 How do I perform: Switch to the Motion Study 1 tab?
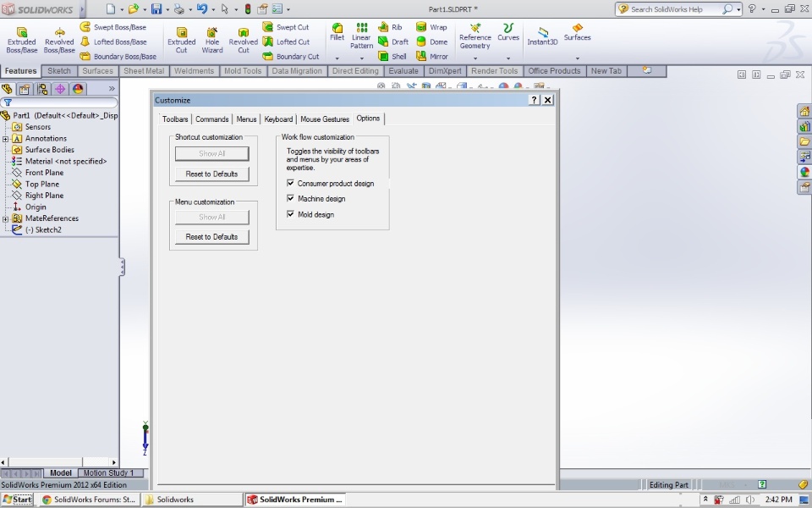coord(109,472)
